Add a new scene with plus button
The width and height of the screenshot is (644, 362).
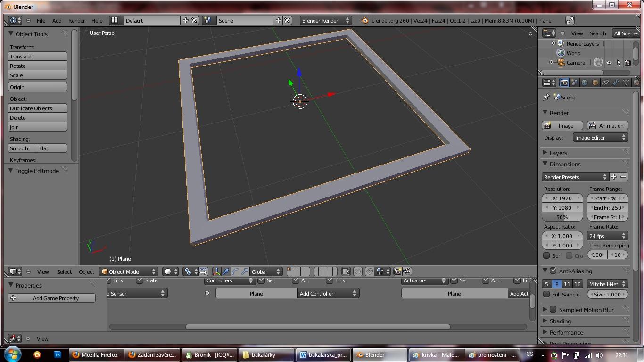278,20
